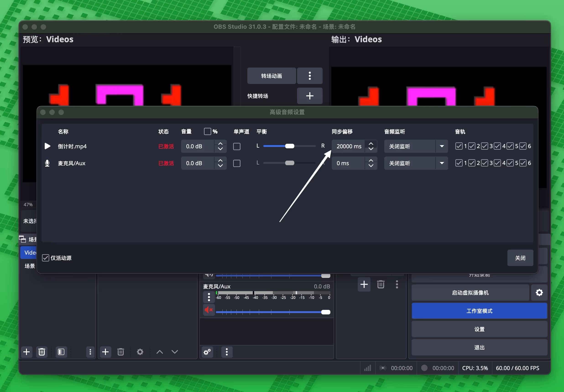Click the network signal status icon

pos(368,368)
